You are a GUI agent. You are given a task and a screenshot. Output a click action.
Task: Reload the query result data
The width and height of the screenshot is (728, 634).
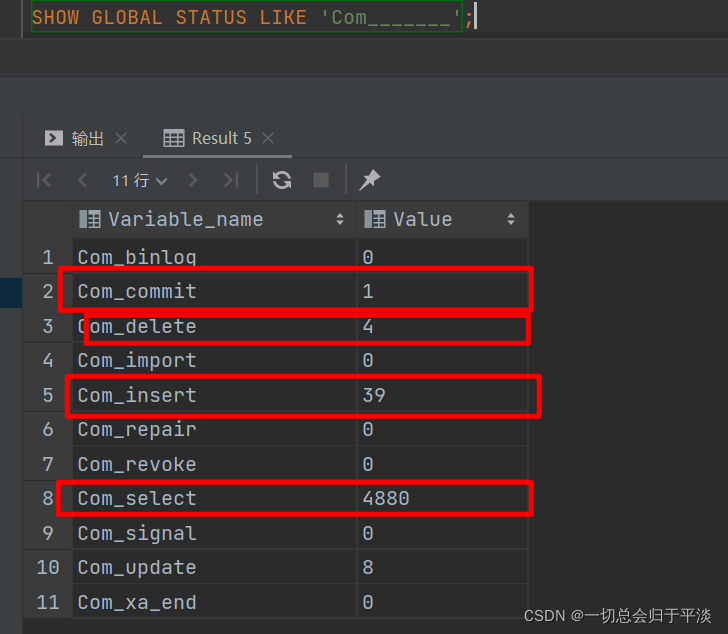point(282,180)
